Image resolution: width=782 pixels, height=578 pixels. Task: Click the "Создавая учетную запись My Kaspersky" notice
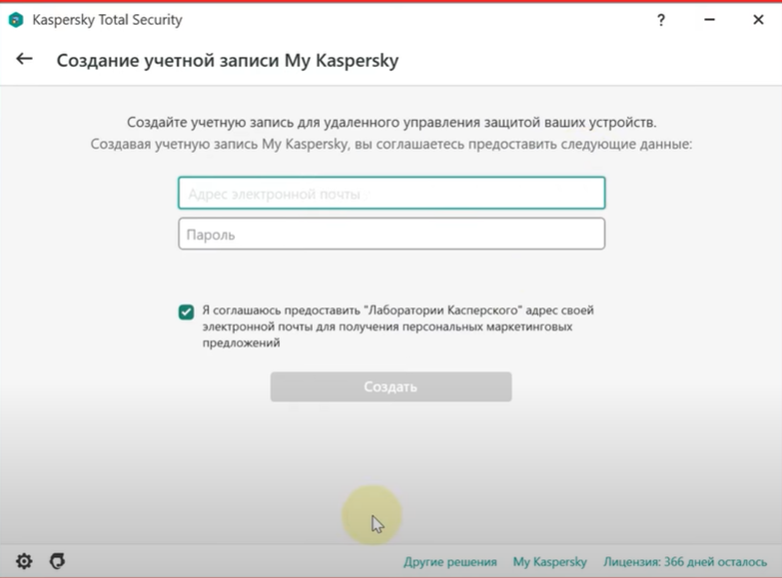coord(391,144)
